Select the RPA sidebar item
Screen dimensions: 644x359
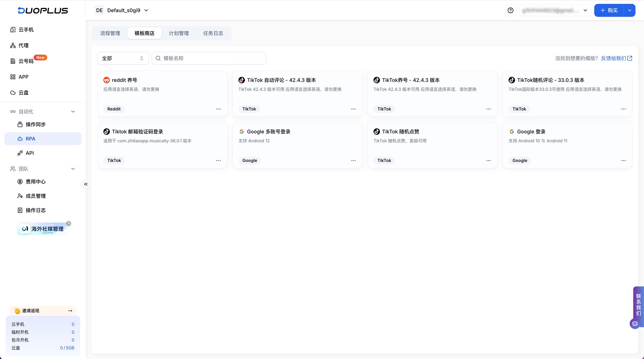click(x=43, y=139)
